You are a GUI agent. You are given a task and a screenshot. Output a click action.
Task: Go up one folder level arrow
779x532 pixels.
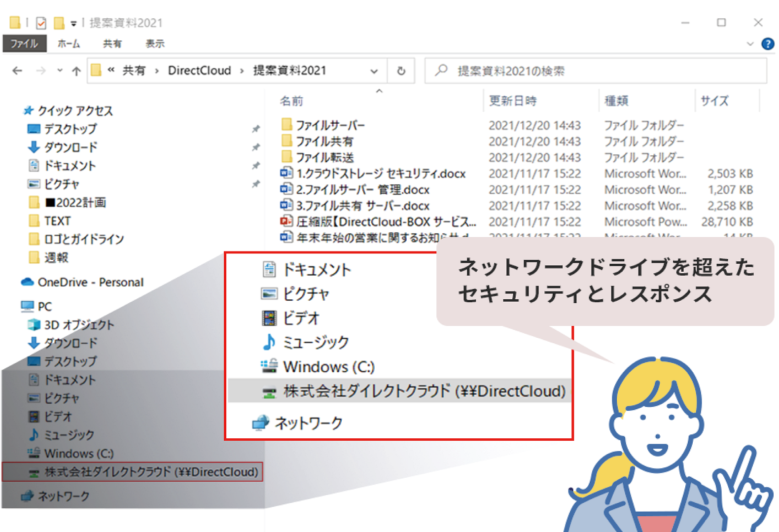point(76,71)
